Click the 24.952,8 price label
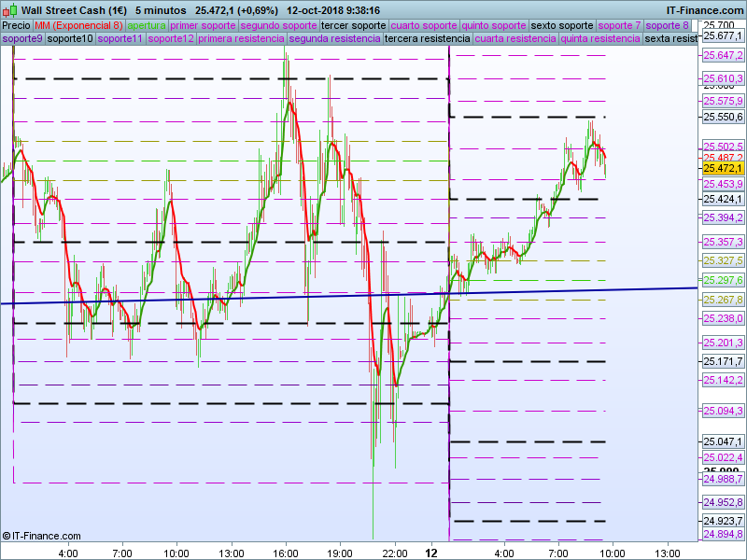 point(723,502)
